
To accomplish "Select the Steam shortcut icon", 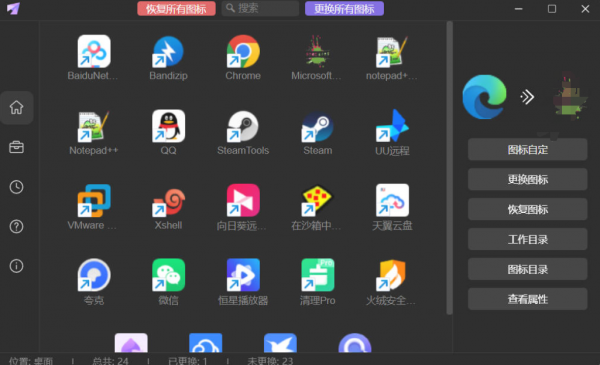I will [x=317, y=126].
